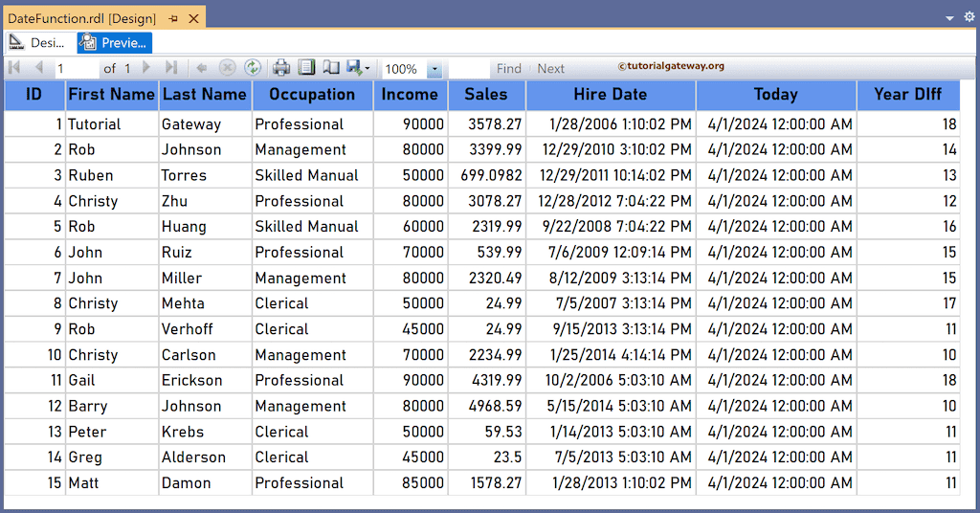Click the Last Name column header
Viewport: 980px width, 513px height.
(205, 95)
